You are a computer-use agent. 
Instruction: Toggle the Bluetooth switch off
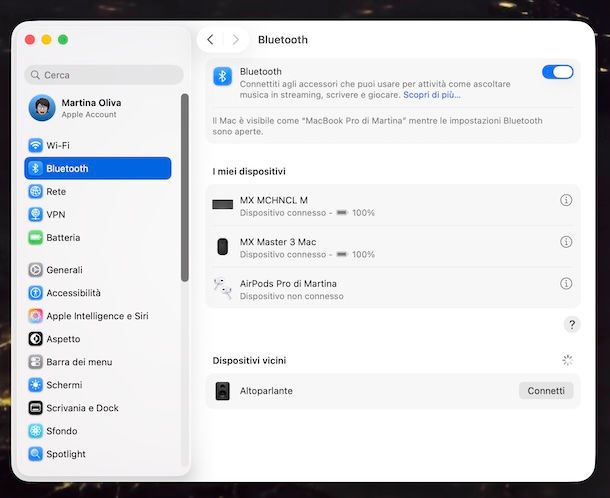pos(557,72)
